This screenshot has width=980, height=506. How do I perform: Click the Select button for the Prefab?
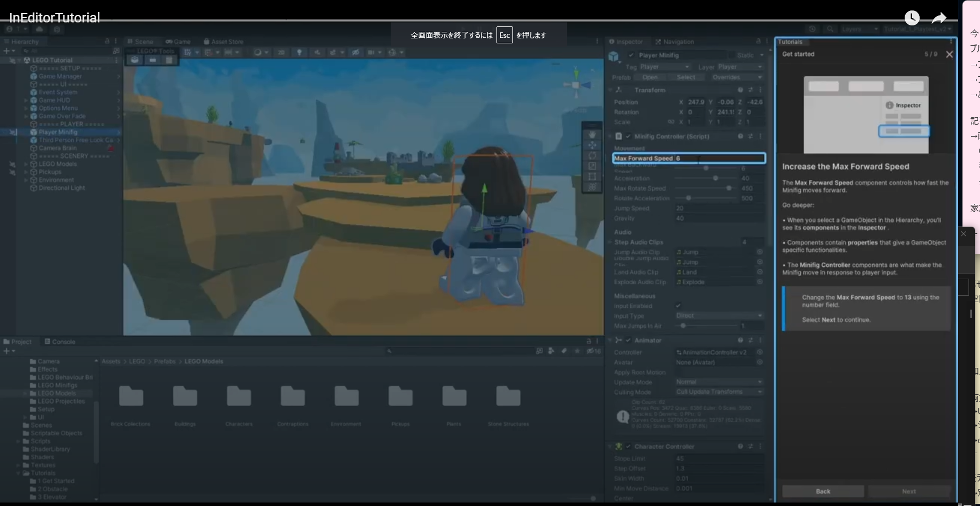click(687, 77)
